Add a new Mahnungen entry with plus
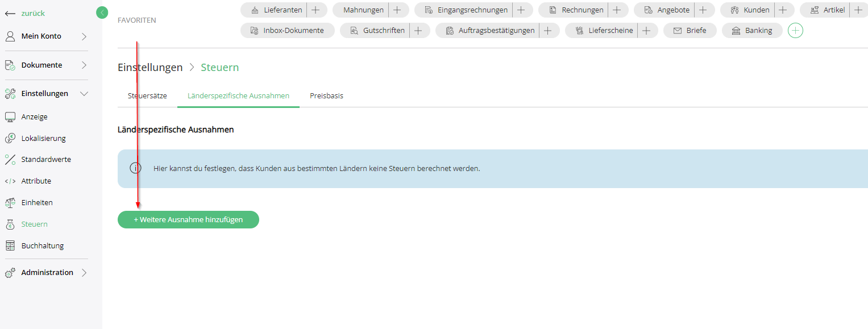Image resolution: width=868 pixels, height=329 pixels. 397,10
